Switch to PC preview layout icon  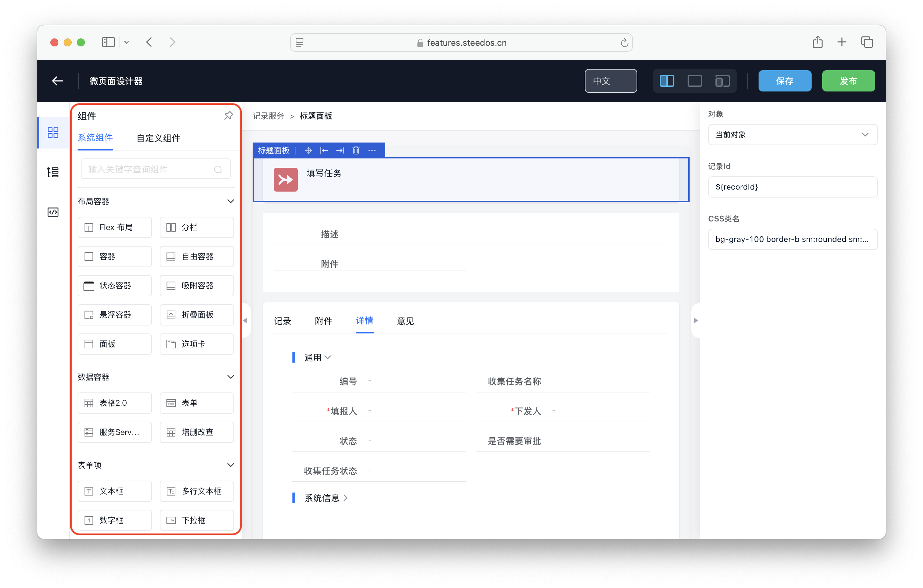pos(667,81)
